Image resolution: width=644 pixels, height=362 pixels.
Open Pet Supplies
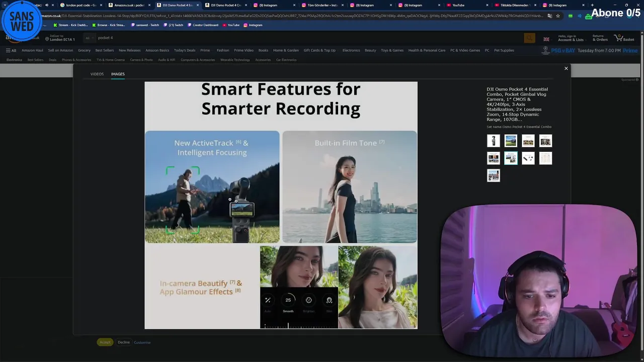(x=504, y=50)
